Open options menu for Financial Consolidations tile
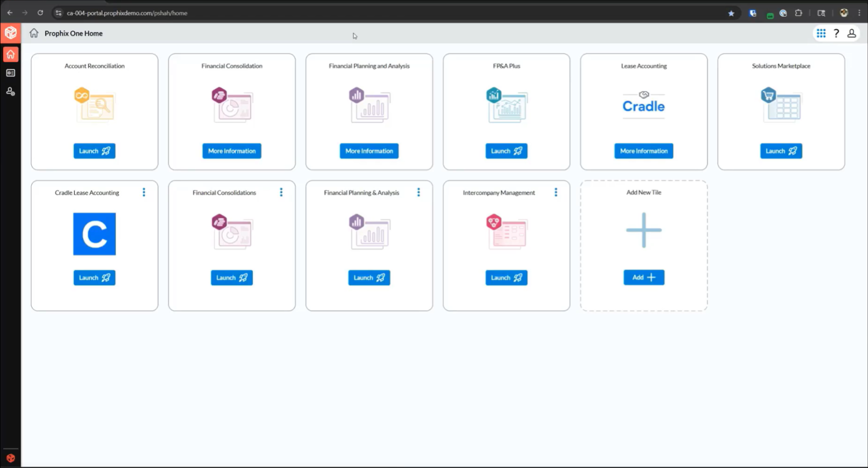Image resolution: width=868 pixels, height=468 pixels. [x=281, y=192]
